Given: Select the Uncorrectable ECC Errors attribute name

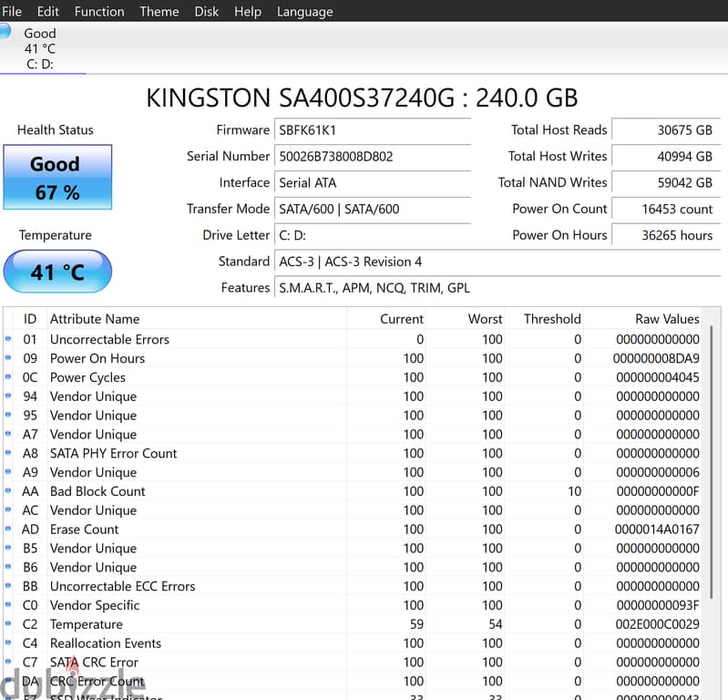Looking at the screenshot, I should pos(123,587).
